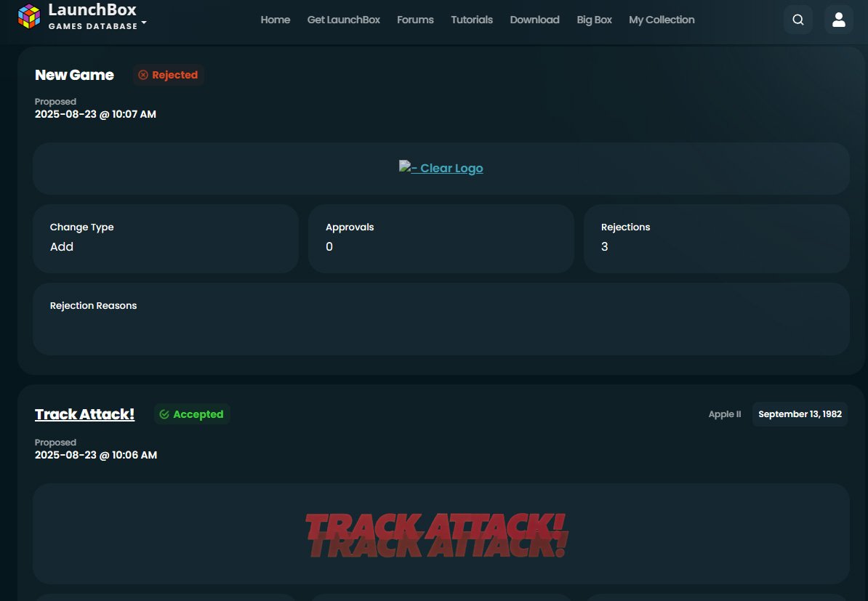Go to the Home menu item

[275, 20]
